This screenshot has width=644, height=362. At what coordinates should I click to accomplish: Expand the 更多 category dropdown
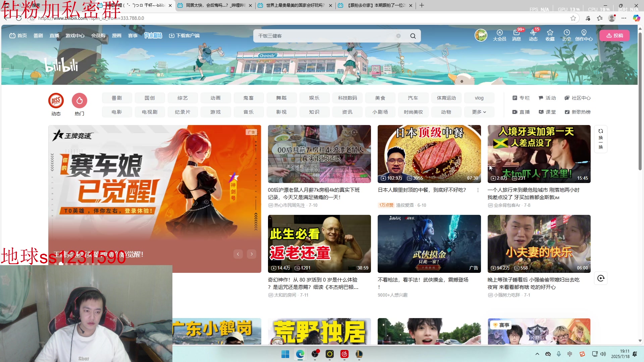coord(479,112)
